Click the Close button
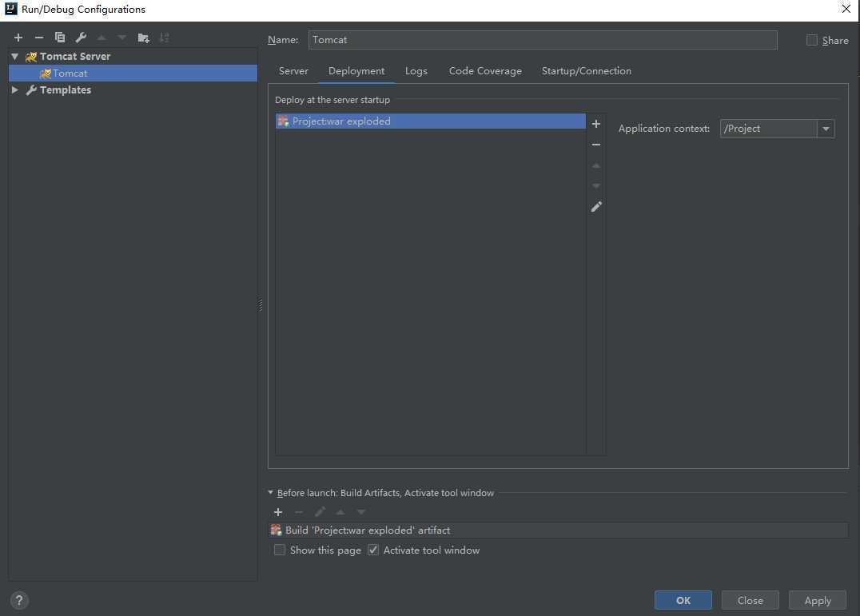This screenshot has width=860, height=616. point(751,600)
